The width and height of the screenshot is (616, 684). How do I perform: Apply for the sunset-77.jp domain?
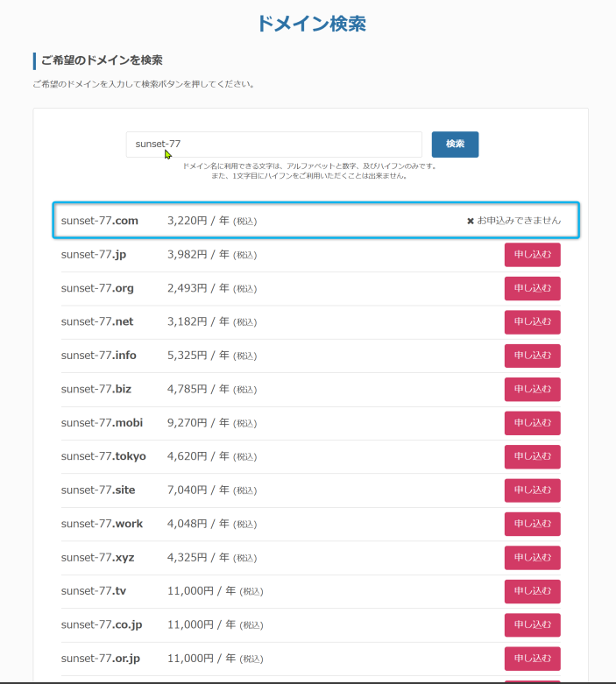[x=532, y=255]
